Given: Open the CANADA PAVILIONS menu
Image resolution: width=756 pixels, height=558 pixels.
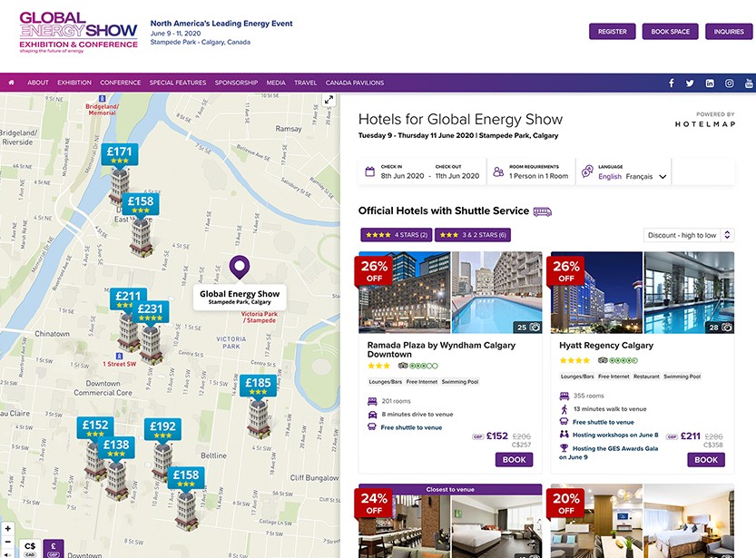Looking at the screenshot, I should point(355,83).
